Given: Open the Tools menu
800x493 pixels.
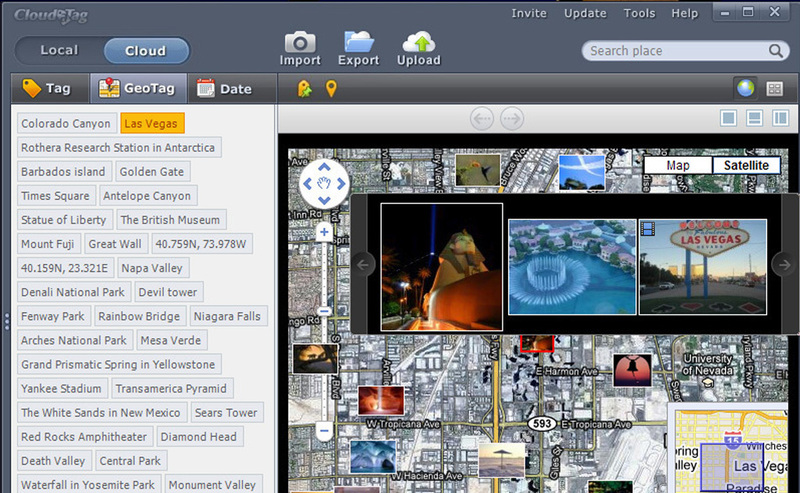Looking at the screenshot, I should [x=639, y=13].
